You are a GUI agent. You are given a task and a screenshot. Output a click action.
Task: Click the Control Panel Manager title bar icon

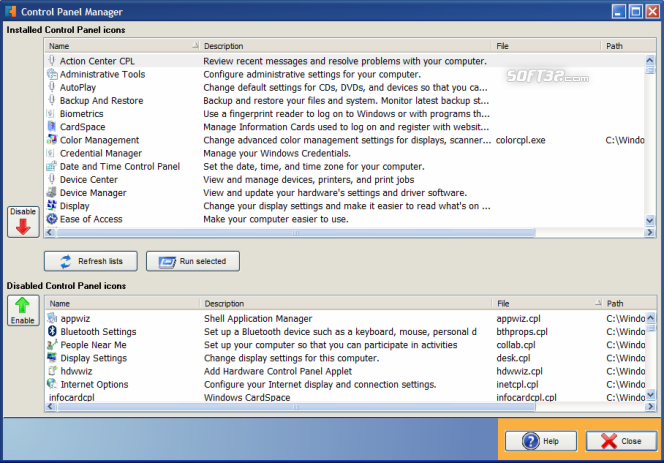click(11, 11)
